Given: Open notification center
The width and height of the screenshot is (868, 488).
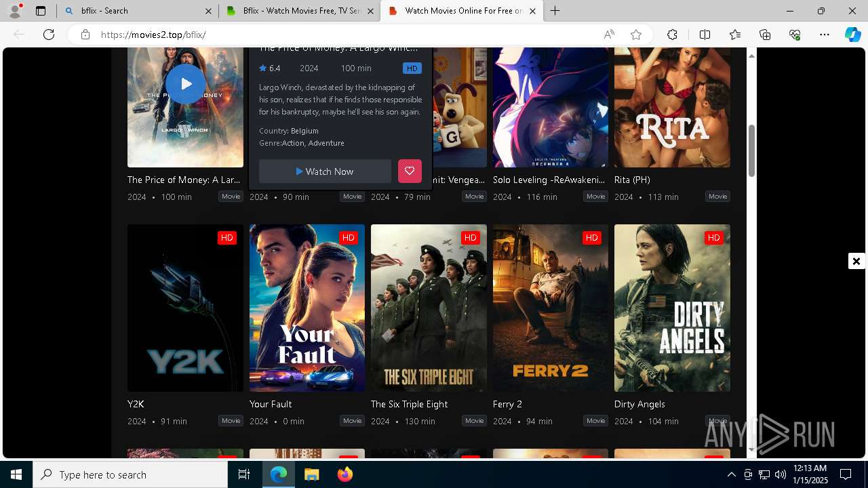Looking at the screenshot, I should 846,474.
